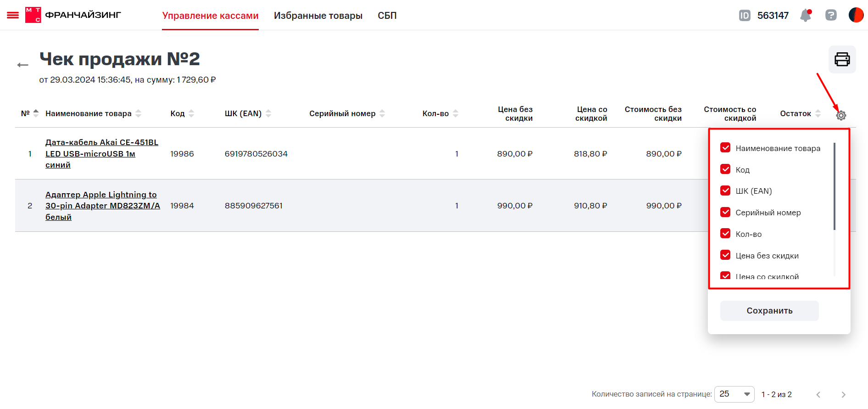Click price 818,80 ₽ cell
The image size is (868, 409).
click(590, 154)
